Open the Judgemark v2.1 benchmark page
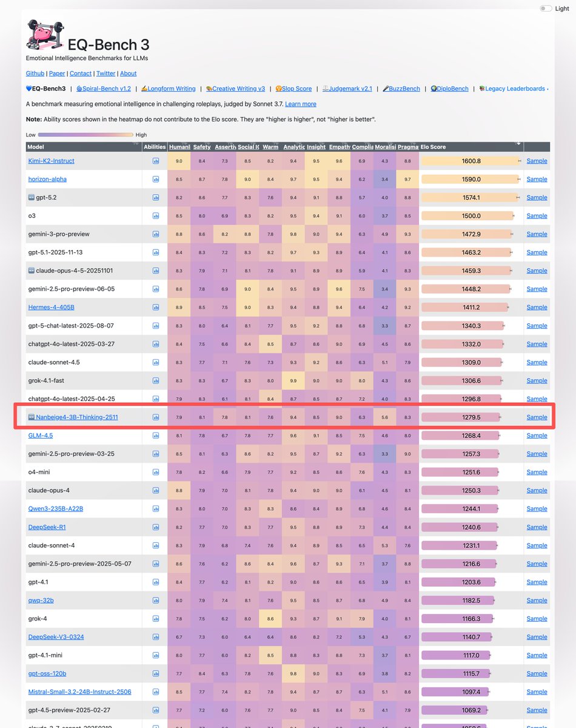 [349, 88]
